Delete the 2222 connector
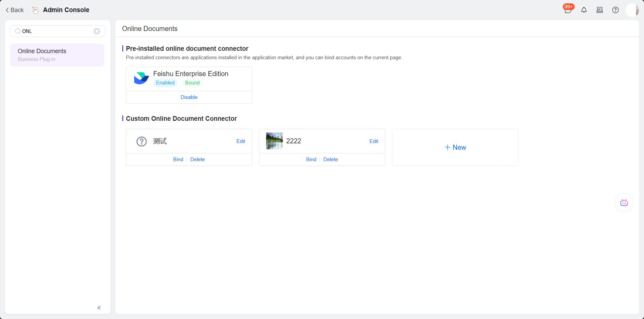 (x=330, y=159)
